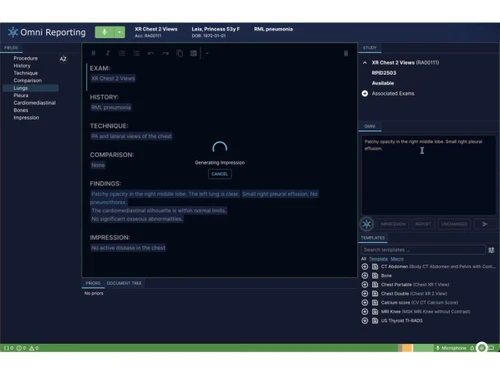Insert Calcium score template via circle icon
The height and width of the screenshot is (375, 500).
[x=365, y=303]
